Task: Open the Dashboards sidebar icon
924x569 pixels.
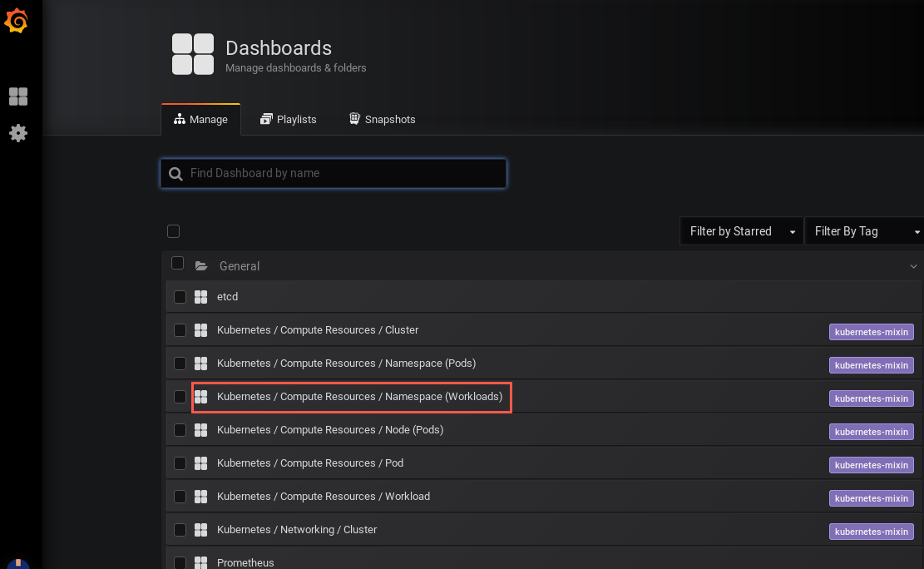Action: (x=18, y=96)
